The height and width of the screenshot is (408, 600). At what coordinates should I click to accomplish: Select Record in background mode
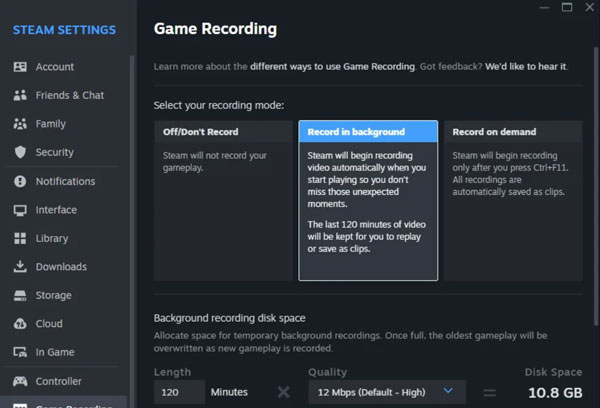(368, 201)
